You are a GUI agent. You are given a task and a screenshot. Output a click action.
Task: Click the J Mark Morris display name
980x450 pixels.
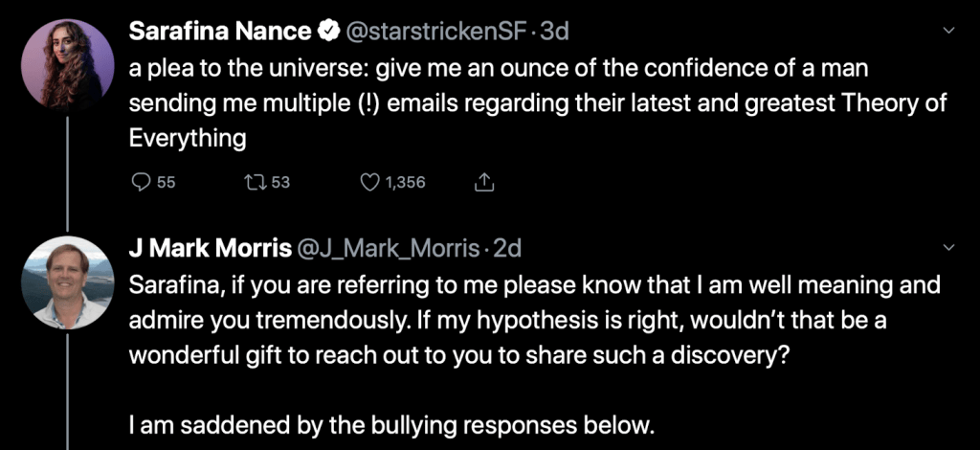[211, 249]
